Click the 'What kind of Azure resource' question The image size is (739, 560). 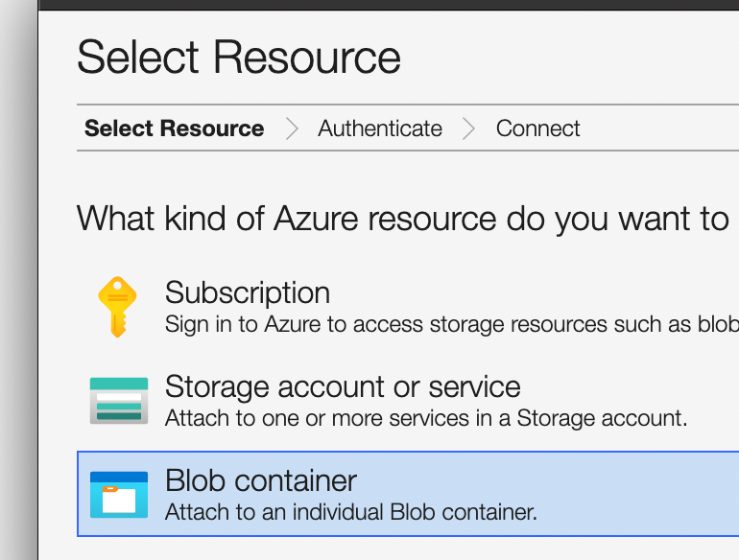click(403, 219)
